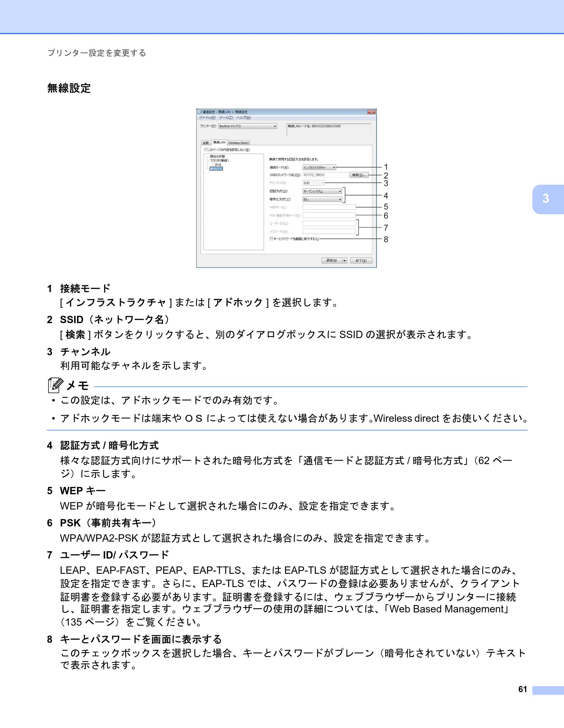Open the 暗号化方式 dropdown showing なし
This screenshot has height=728, width=564.
[322, 199]
